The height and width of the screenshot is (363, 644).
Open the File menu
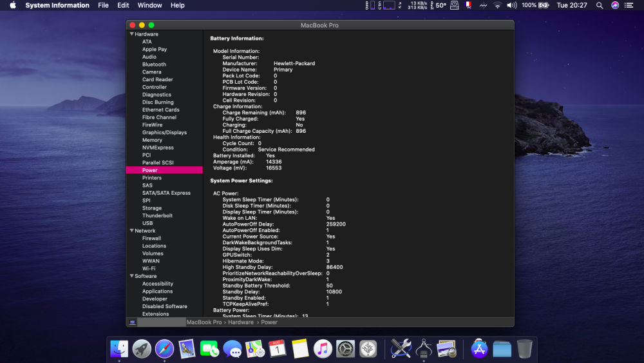tap(103, 5)
